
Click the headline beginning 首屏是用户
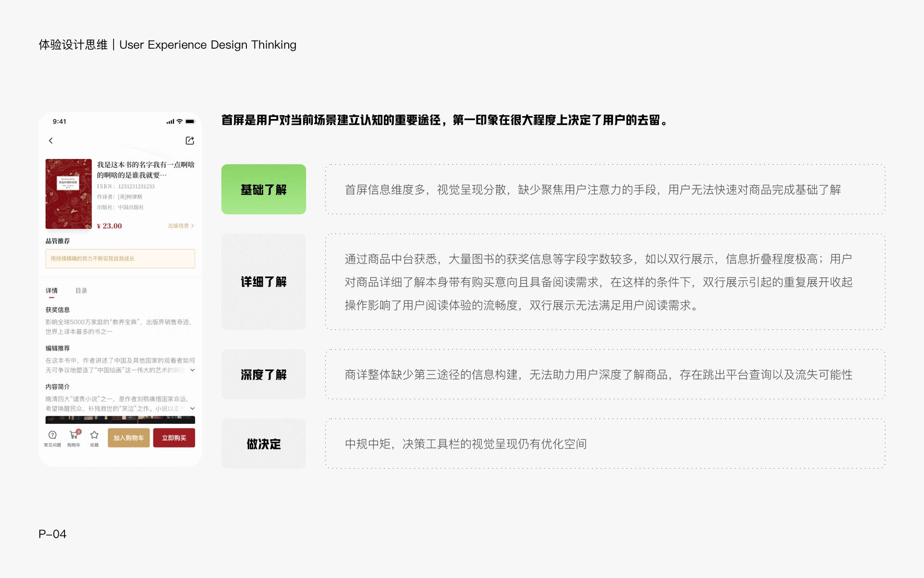[445, 120]
